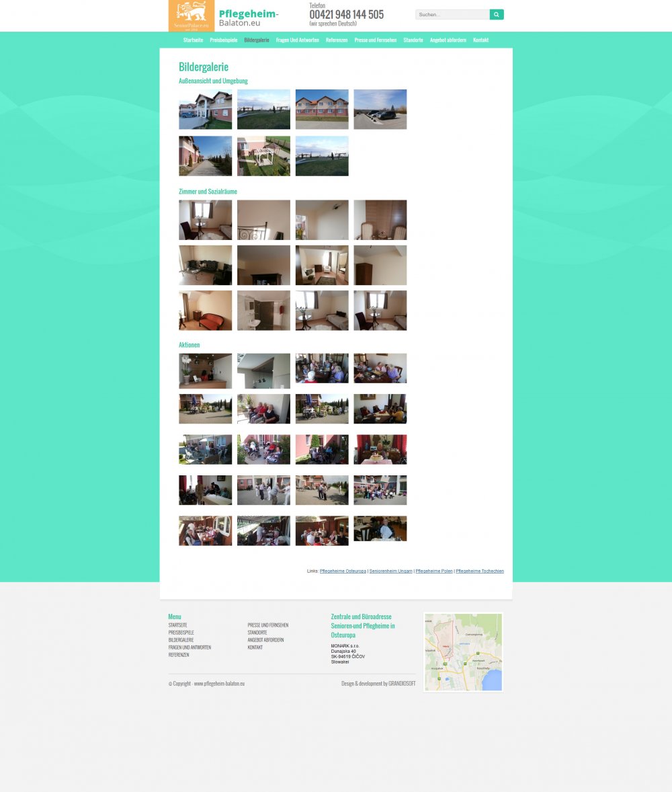Viewport: 672px width, 792px height.
Task: Open the room photo with red sofa
Action: click(206, 310)
